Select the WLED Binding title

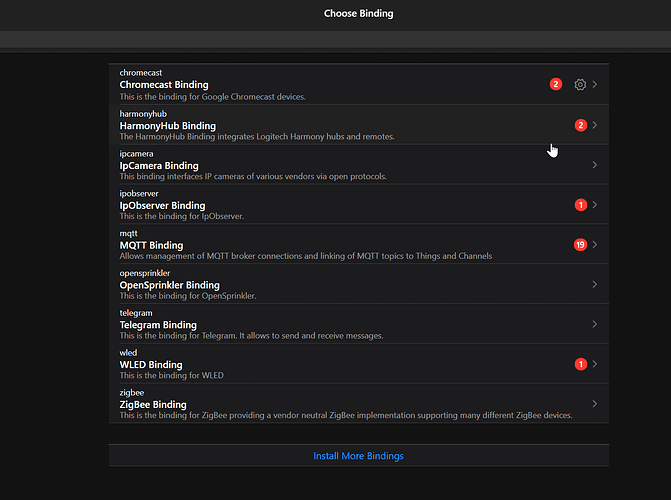click(151, 365)
